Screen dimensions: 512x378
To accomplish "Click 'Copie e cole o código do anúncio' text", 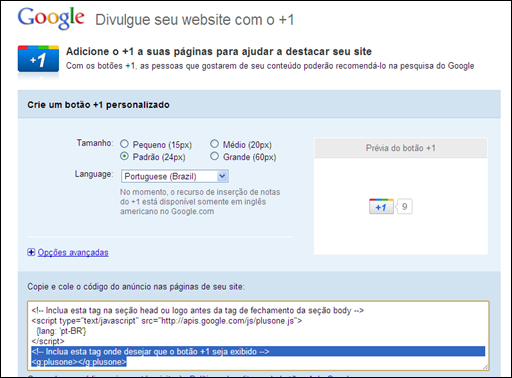I will pos(136,287).
